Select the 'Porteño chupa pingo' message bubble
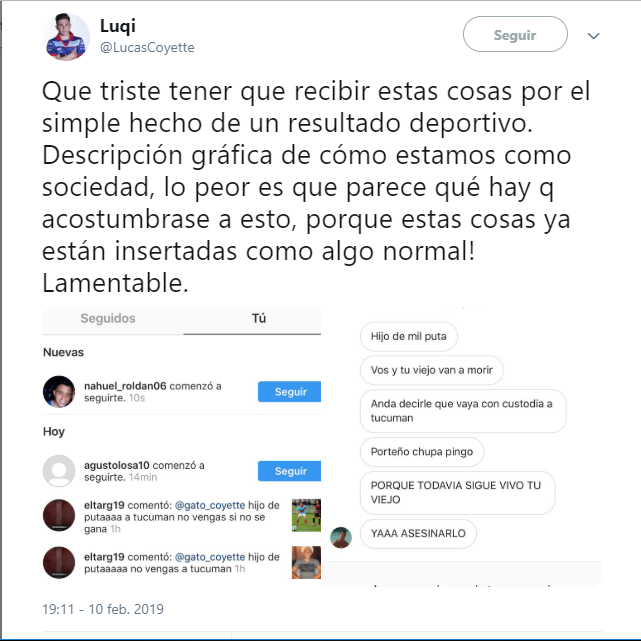Screen dimensions: 641x641 click(422, 452)
